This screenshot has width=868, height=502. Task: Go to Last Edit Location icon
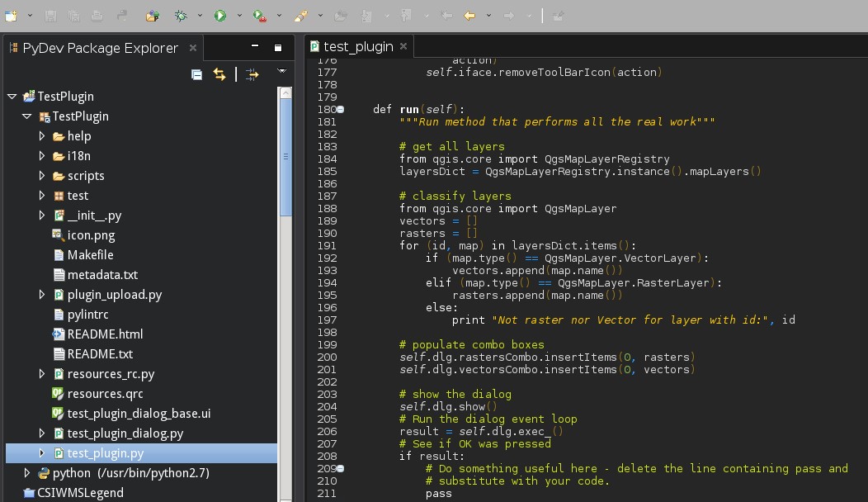coord(446,16)
